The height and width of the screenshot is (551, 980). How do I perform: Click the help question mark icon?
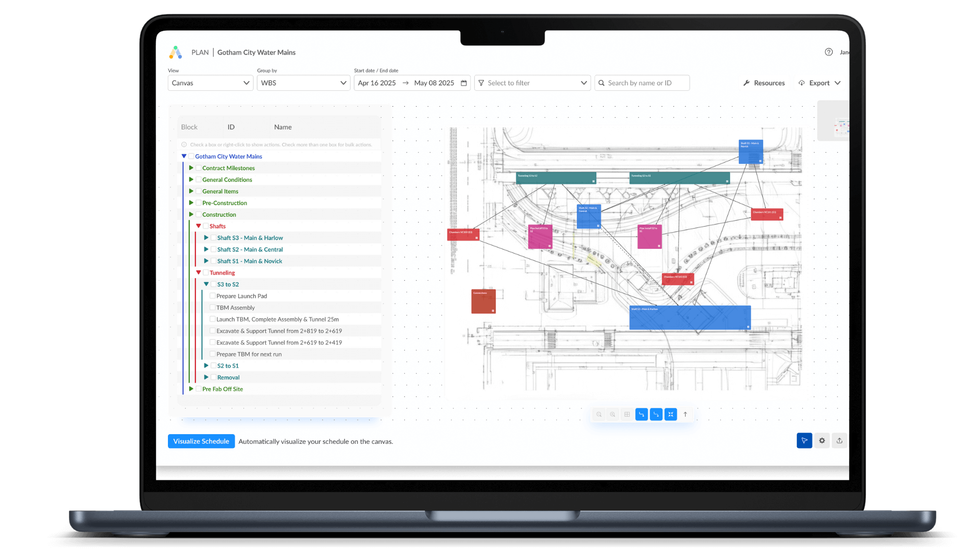pos(828,52)
